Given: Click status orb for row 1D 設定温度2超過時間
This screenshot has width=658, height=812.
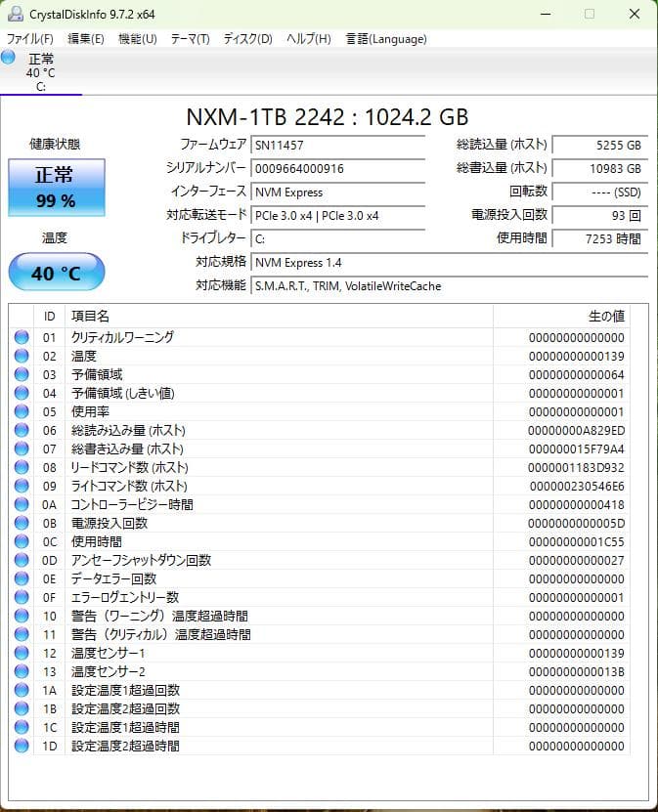Looking at the screenshot, I should click(x=22, y=746).
